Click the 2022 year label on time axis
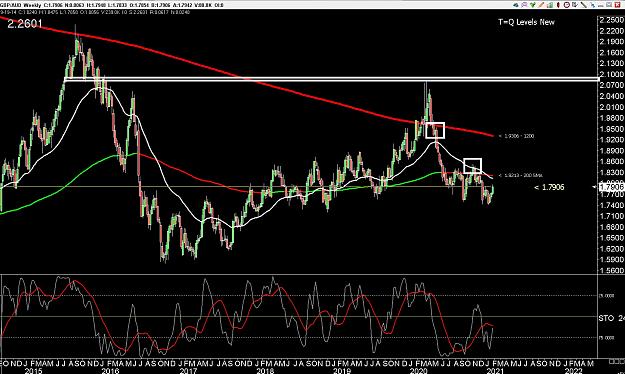Image resolution: width=625 pixels, height=374 pixels. point(574,371)
